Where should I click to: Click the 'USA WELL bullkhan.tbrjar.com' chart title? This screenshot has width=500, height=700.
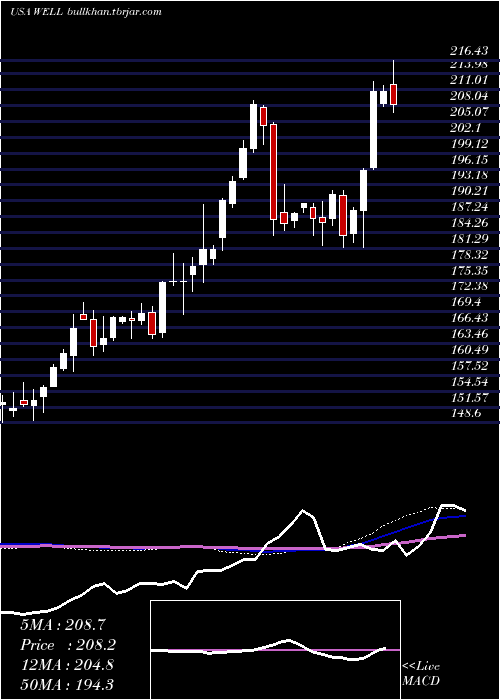(x=85, y=12)
